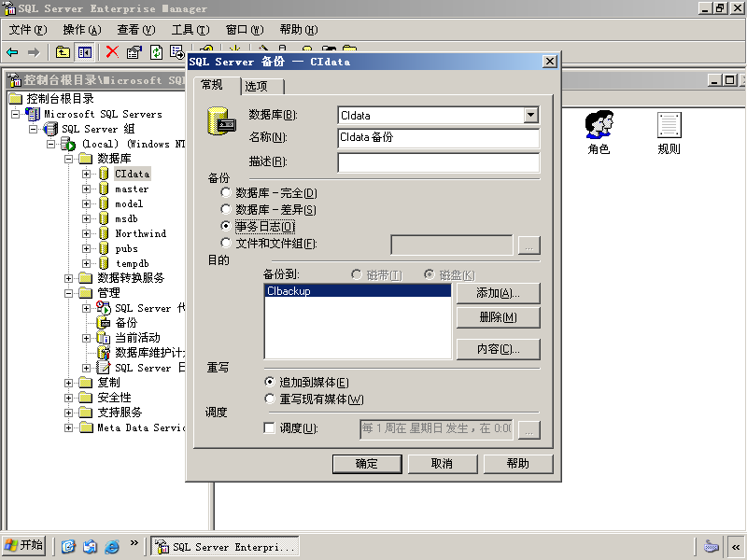Expand the 复制 tree node
747x560 pixels.
pos(68,383)
